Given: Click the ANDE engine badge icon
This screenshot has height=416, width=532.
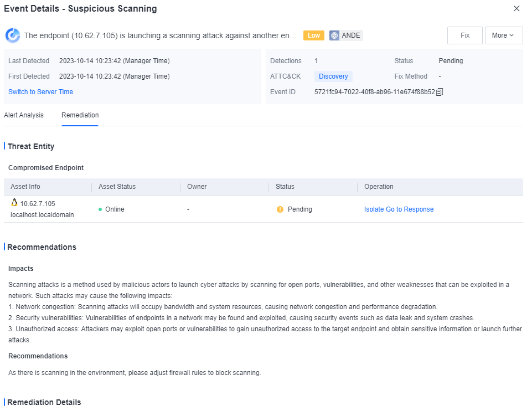Looking at the screenshot, I should [x=334, y=35].
